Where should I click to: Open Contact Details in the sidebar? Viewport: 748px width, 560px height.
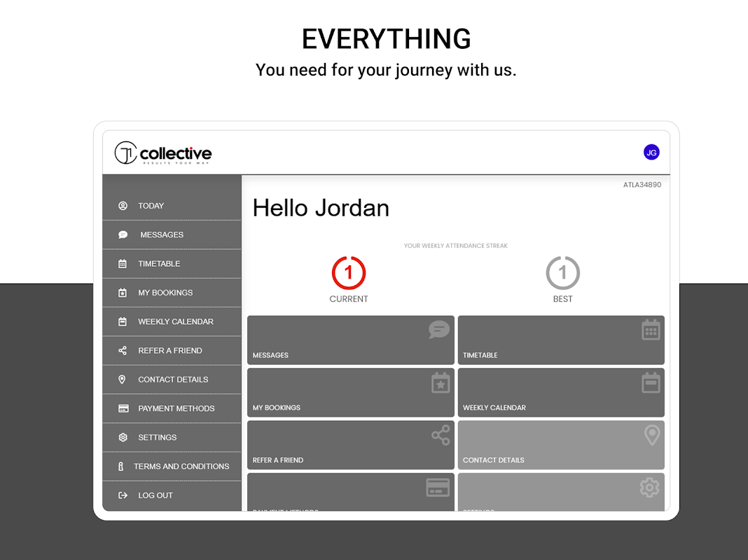pyautogui.click(x=172, y=380)
